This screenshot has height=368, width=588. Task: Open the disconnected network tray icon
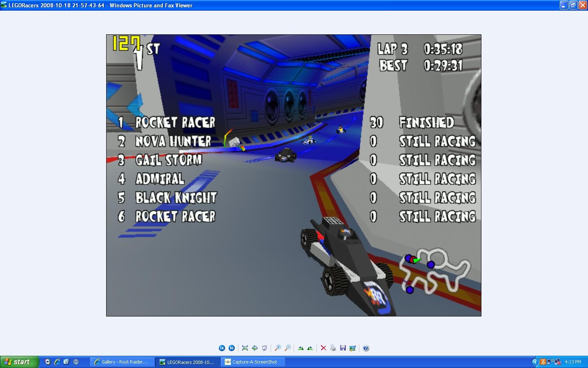[x=557, y=362]
